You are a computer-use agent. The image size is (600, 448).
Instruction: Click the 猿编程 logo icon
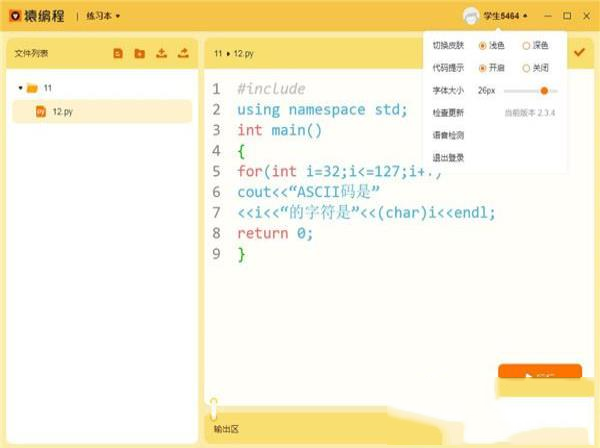coord(15,16)
